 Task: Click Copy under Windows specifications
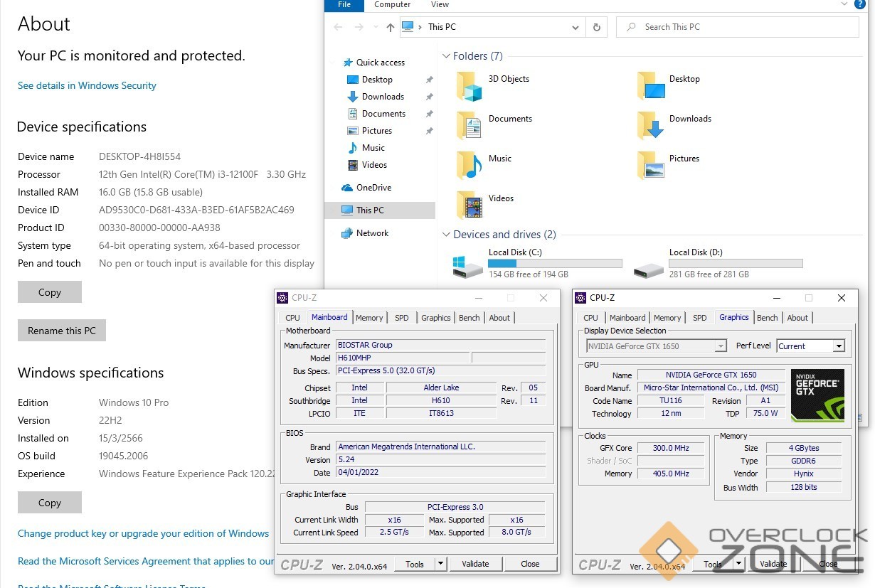click(x=50, y=503)
